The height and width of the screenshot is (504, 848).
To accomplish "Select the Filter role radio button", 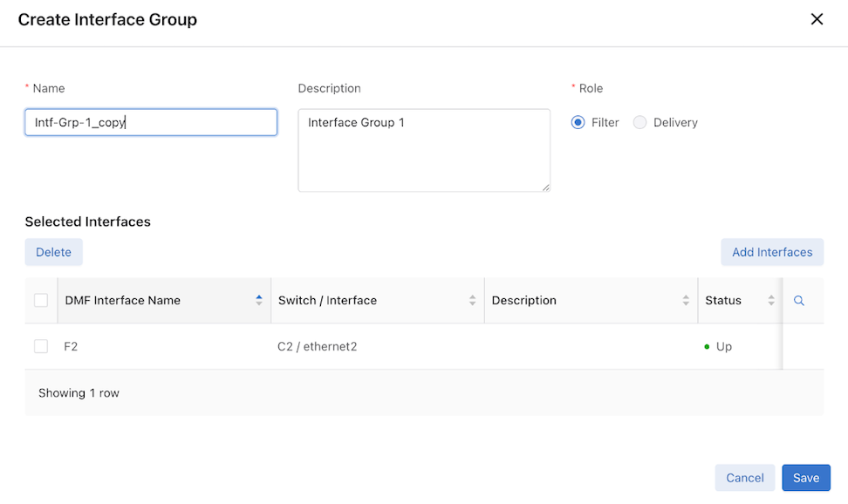I will pos(578,123).
